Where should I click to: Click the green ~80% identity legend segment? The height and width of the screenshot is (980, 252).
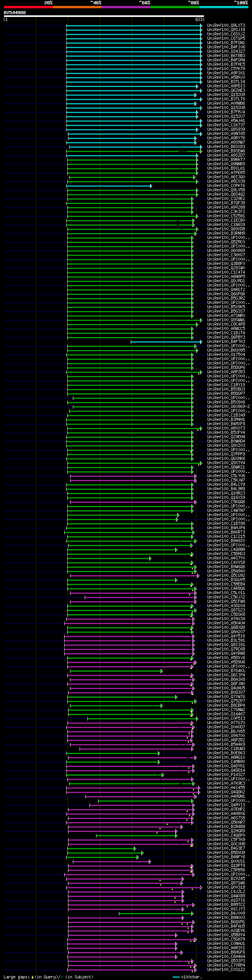click(x=175, y=7)
